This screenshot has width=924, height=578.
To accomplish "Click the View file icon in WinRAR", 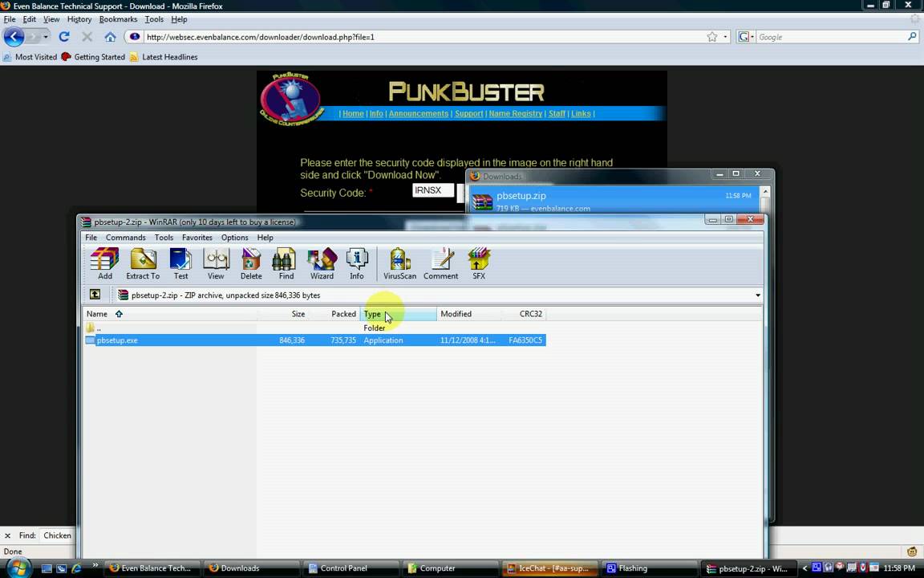I will point(216,263).
